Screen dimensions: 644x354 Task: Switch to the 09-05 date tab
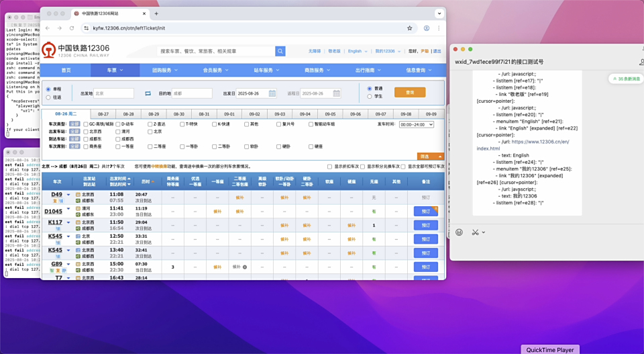click(x=330, y=114)
